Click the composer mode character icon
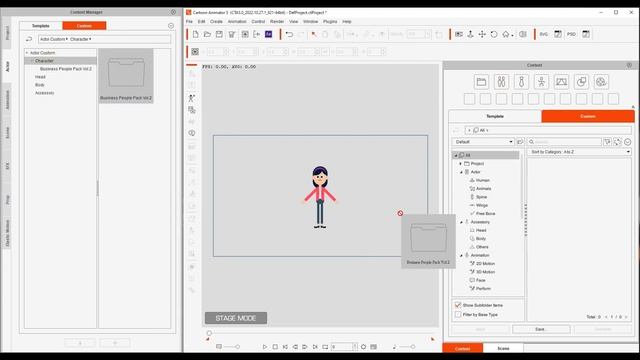 [x=192, y=98]
